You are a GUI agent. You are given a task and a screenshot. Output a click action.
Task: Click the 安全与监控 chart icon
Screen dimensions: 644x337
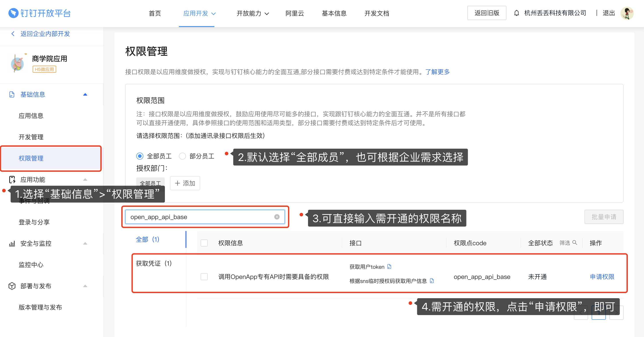[12, 243]
